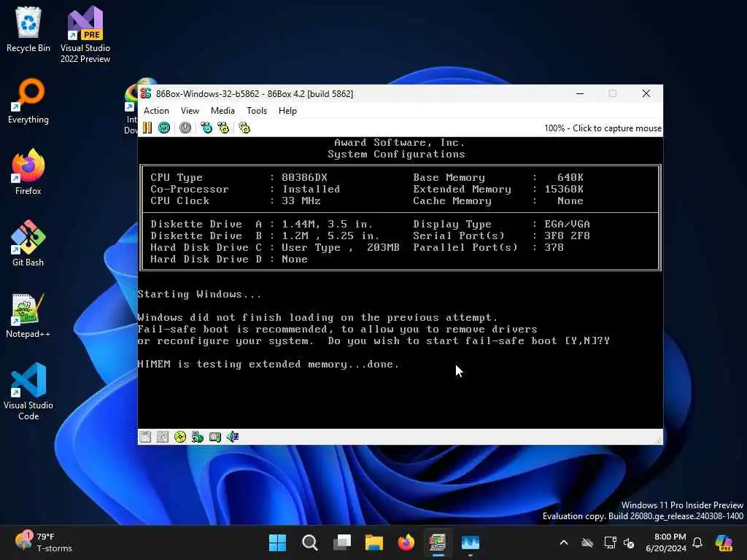Click the '80386DX' CPU type value
747x560 pixels.
click(x=304, y=177)
